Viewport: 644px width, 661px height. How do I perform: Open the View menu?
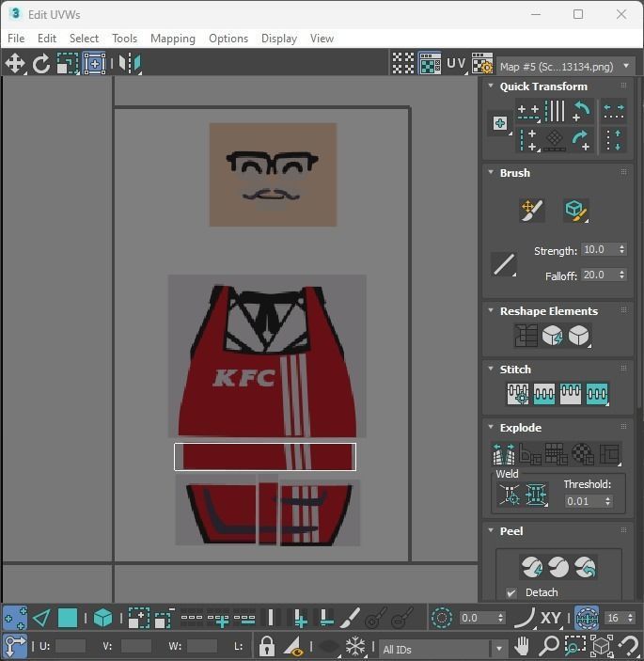pos(322,39)
